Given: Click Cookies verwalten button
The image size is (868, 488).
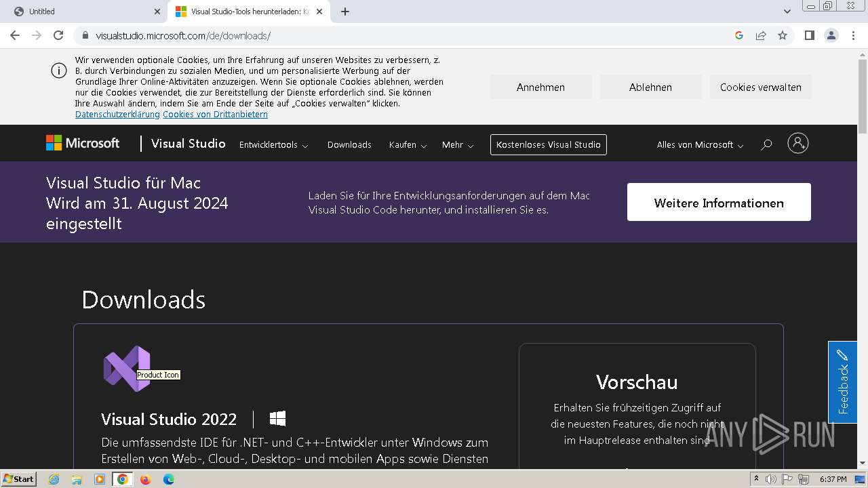Looking at the screenshot, I should 760,87.
